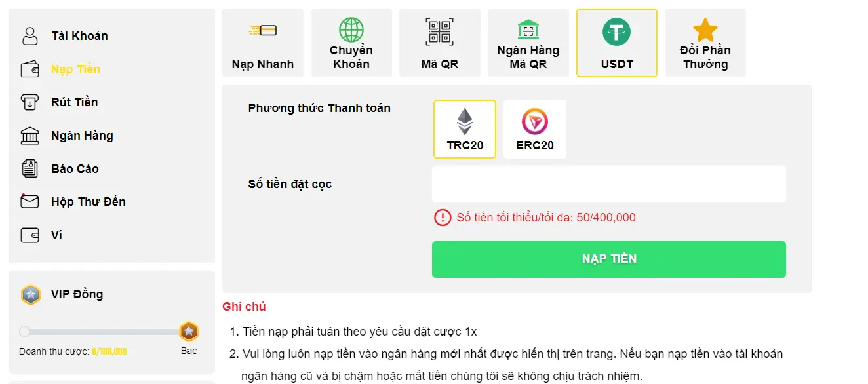The height and width of the screenshot is (384, 868).
Task: Switch to the Chuyển Khoản tab
Action: click(351, 42)
